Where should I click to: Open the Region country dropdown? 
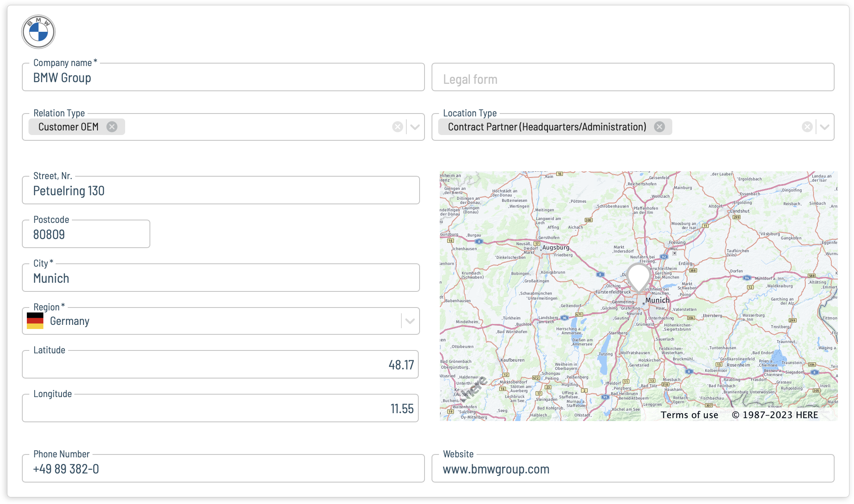coord(410,321)
